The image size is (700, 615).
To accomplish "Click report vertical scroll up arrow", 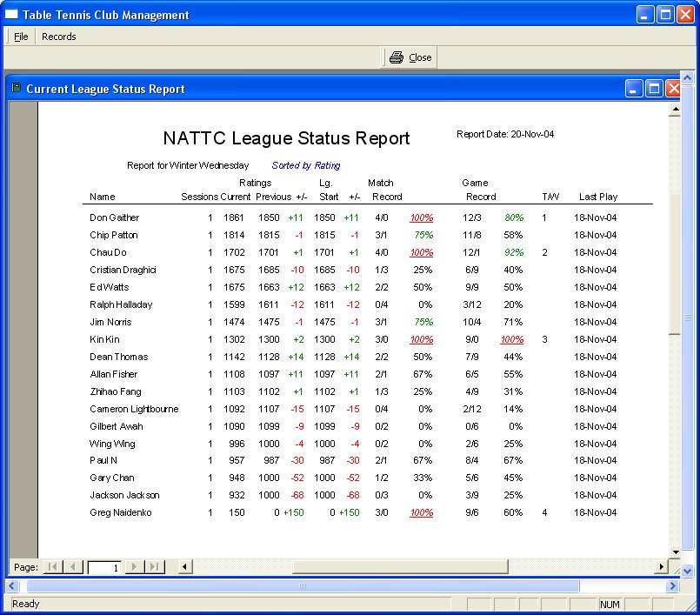I will [x=676, y=109].
